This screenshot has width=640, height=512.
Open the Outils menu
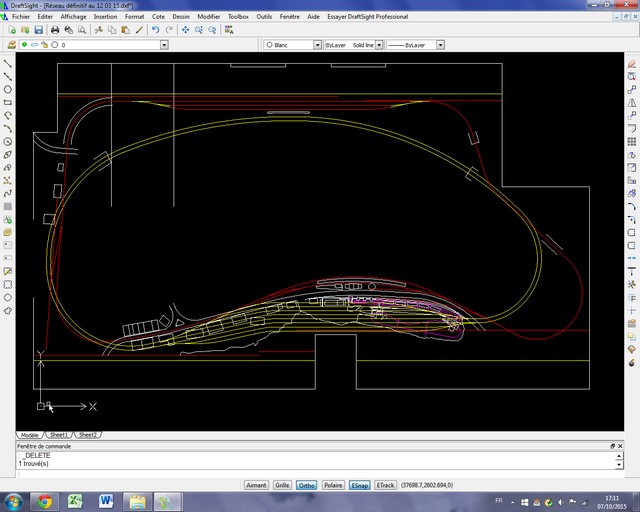[x=264, y=17]
